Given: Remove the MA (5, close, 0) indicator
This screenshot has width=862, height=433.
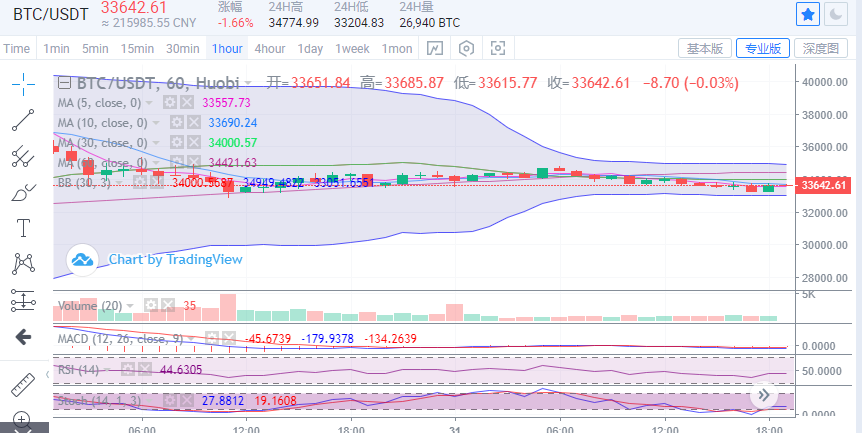Looking at the screenshot, I should [187, 103].
